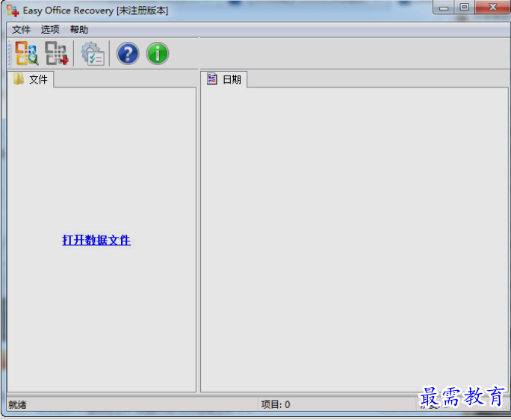Click status bar text 项目: 0
The height and width of the screenshot is (420, 511).
(x=276, y=404)
